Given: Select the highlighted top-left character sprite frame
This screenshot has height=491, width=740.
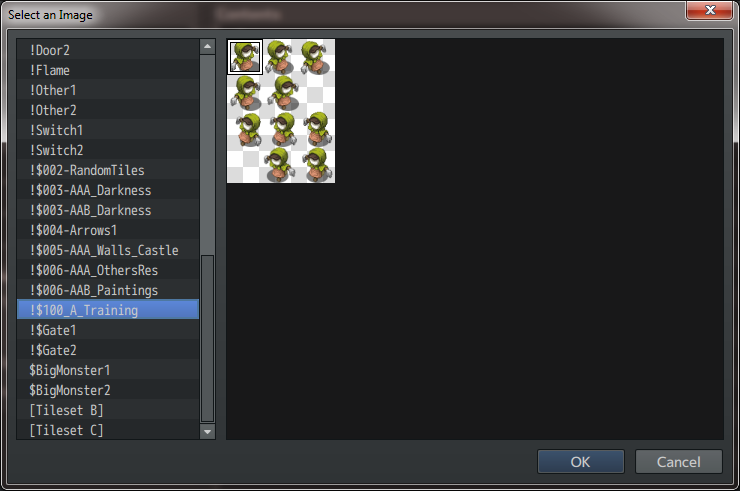Looking at the screenshot, I should tap(245, 57).
